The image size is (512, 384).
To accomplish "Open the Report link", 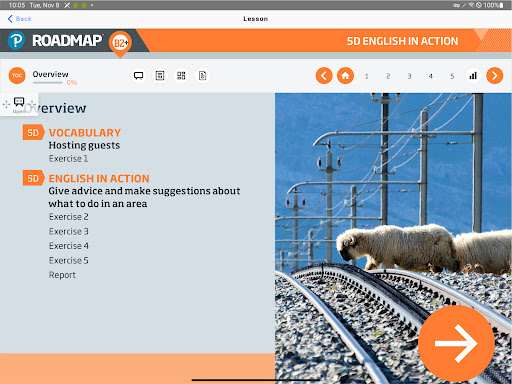I will point(62,275).
